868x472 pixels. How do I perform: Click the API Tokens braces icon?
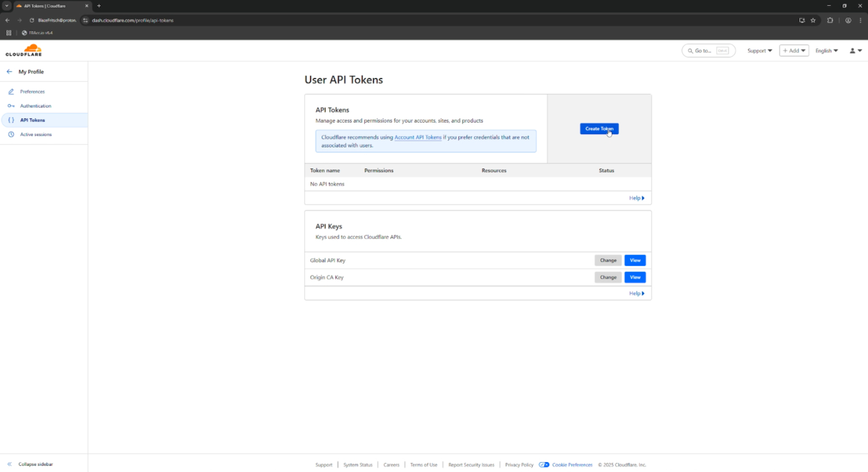pyautogui.click(x=11, y=120)
